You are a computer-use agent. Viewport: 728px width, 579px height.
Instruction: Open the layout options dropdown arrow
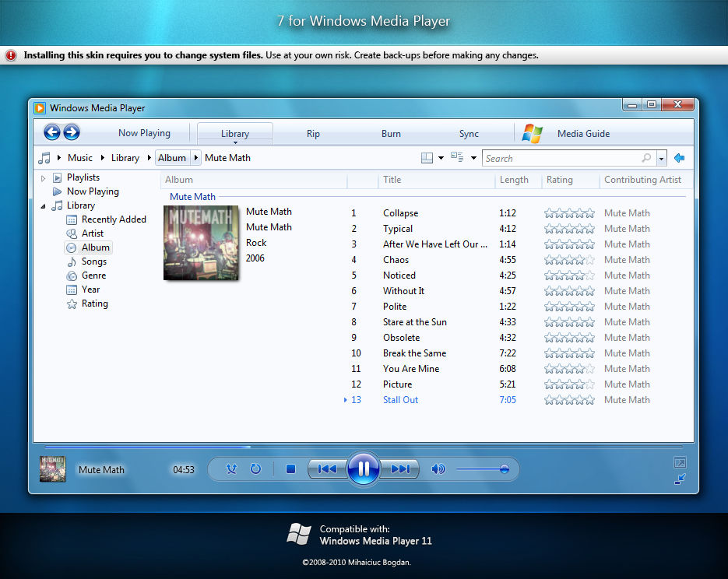pos(441,158)
